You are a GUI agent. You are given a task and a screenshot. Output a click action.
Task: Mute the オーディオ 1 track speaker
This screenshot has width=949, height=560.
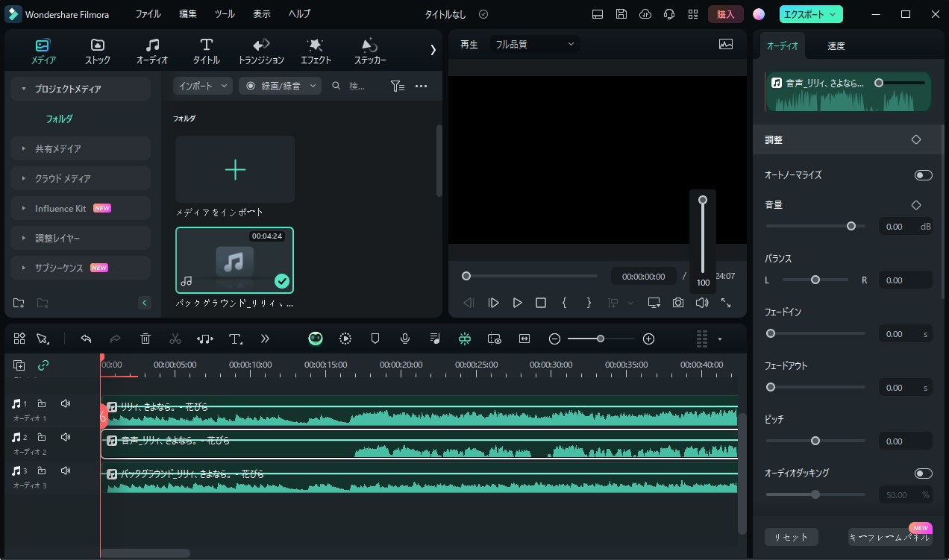point(66,403)
